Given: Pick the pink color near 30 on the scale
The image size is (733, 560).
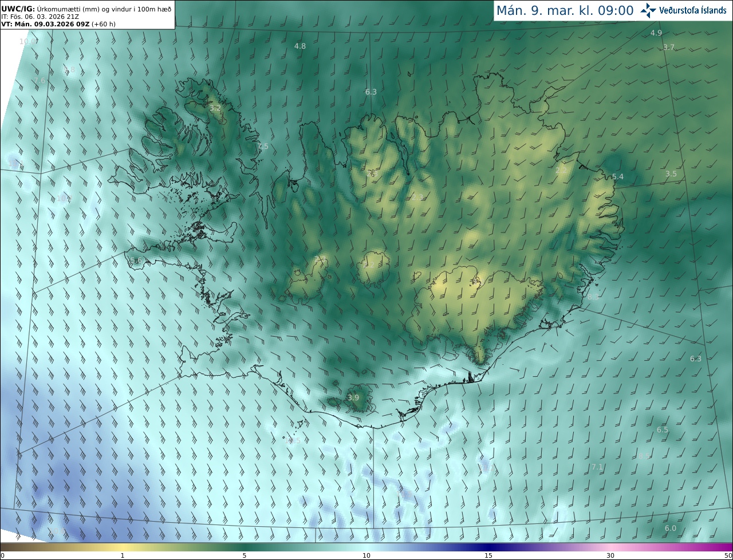Looking at the screenshot, I should 610,546.
